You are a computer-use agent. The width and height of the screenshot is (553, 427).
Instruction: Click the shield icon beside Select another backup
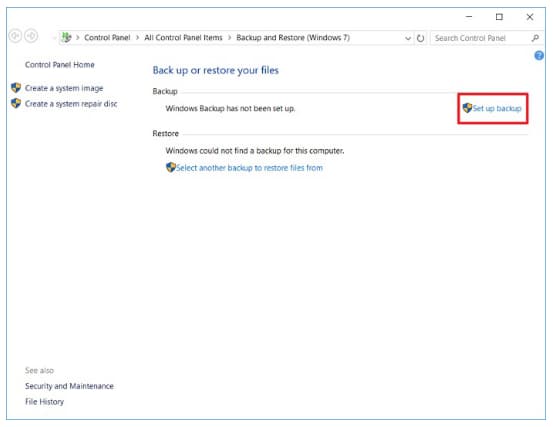(x=171, y=167)
